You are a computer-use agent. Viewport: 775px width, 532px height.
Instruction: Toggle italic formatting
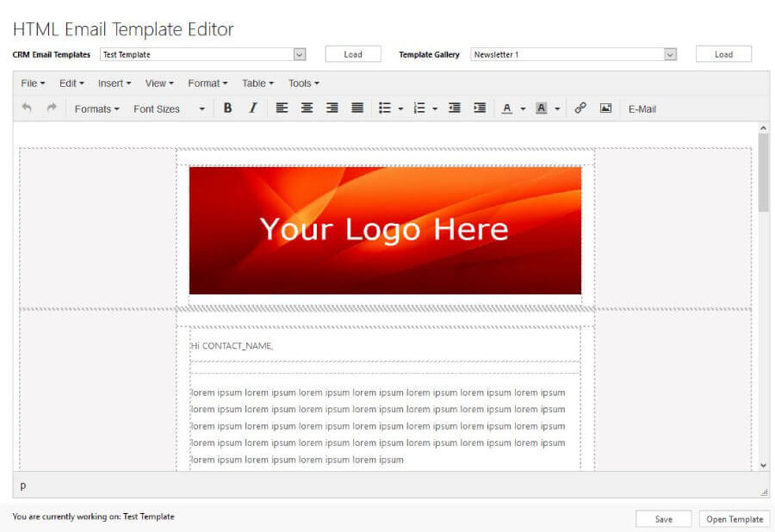252,108
